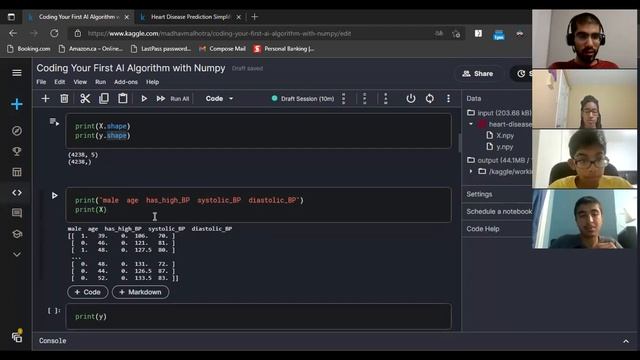Collapse the heart-disease dataset folder
The image size is (640, 360).
pos(471,124)
